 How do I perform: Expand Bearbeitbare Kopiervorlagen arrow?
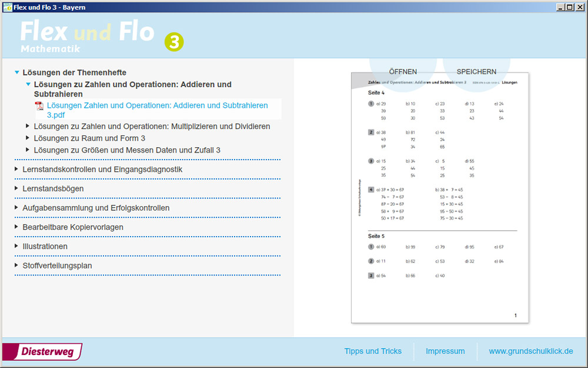16,227
